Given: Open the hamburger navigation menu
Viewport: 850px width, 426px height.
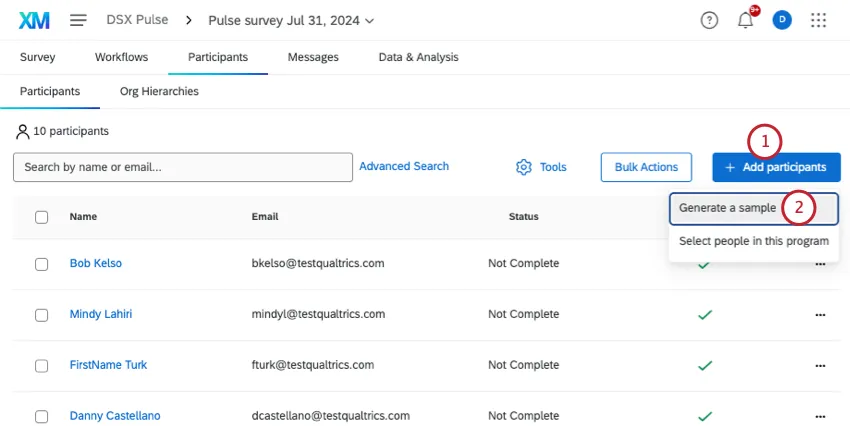Looking at the screenshot, I should coord(78,20).
